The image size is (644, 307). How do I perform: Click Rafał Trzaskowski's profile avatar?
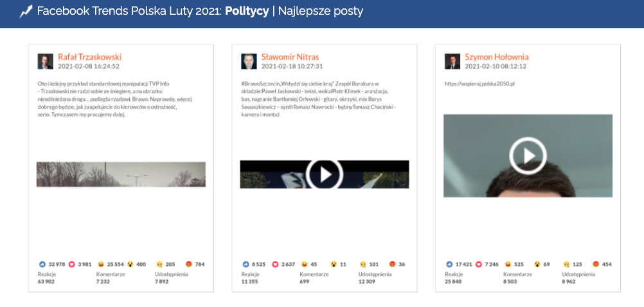point(46,61)
